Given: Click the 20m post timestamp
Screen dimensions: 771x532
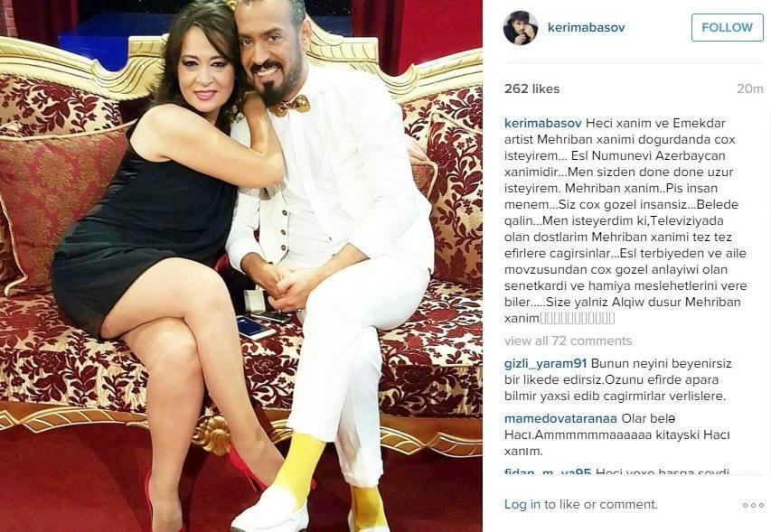Looking at the screenshot, I should click(750, 89).
